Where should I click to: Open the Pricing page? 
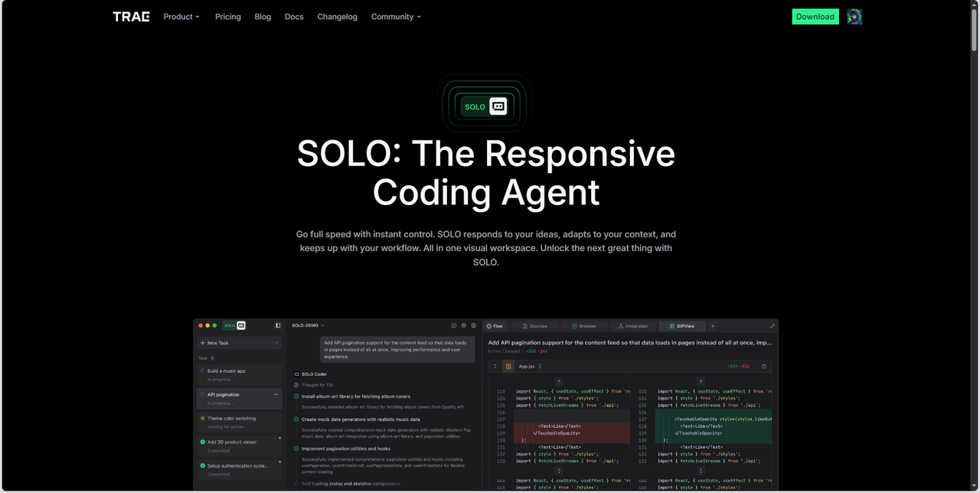point(228,17)
